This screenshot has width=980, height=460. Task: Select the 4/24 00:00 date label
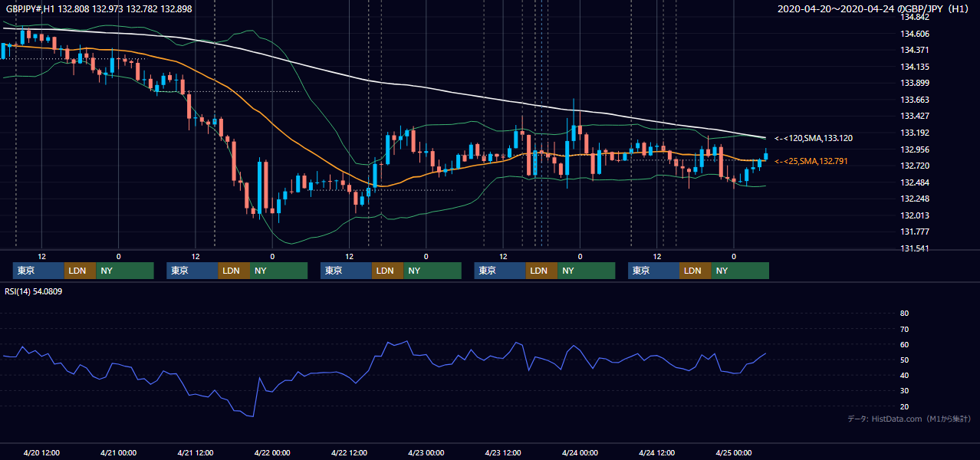click(x=580, y=452)
